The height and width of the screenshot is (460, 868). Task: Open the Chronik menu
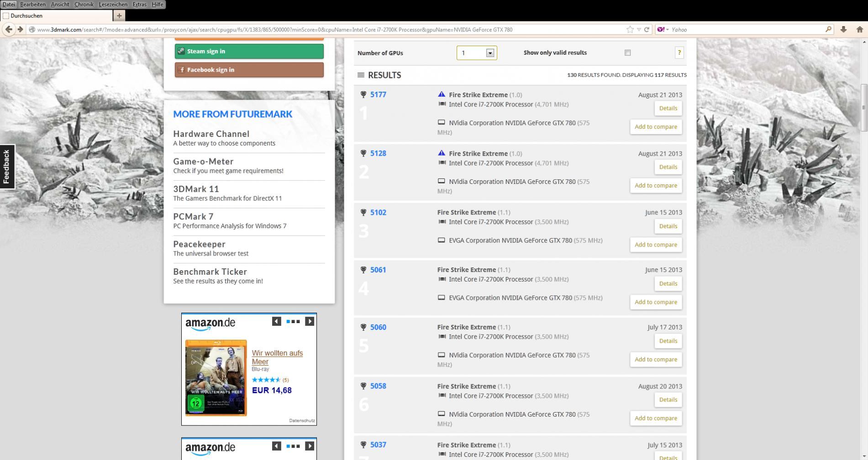tap(84, 5)
